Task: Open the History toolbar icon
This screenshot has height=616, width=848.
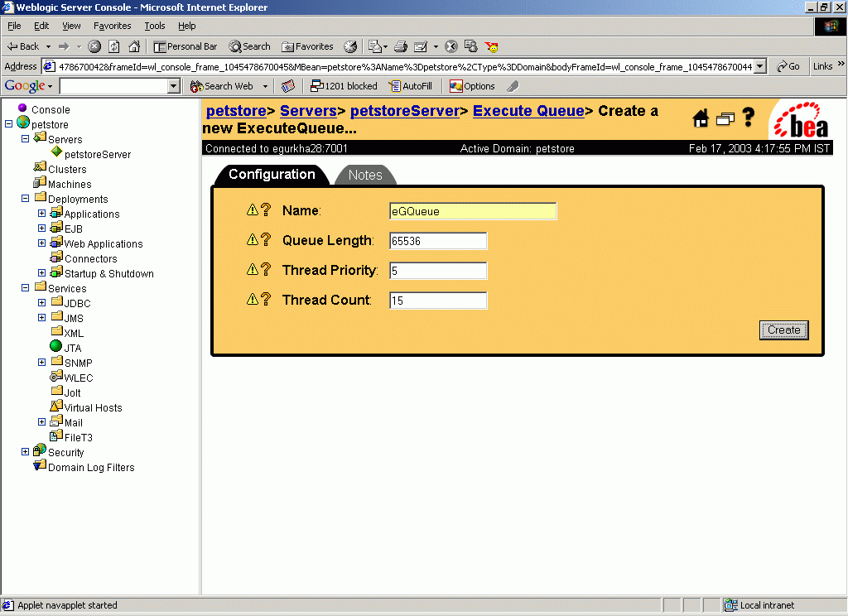Action: 350,46
